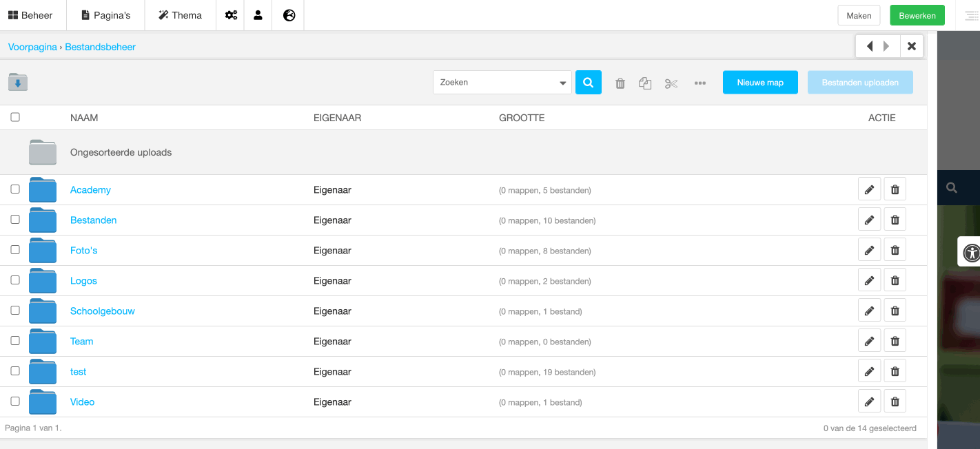The width and height of the screenshot is (980, 449).
Task: Toggle the select-all checkbox in header
Action: [x=15, y=117]
